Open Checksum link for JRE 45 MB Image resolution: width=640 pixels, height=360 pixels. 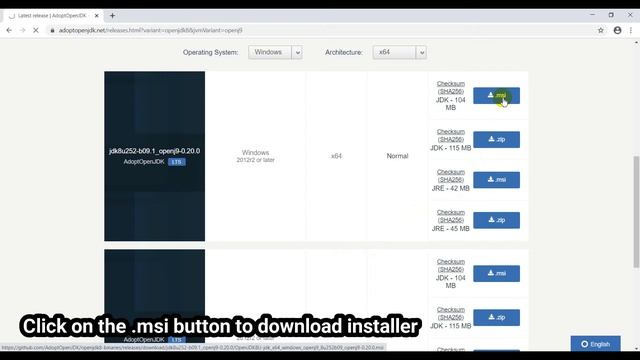pyautogui.click(x=451, y=216)
